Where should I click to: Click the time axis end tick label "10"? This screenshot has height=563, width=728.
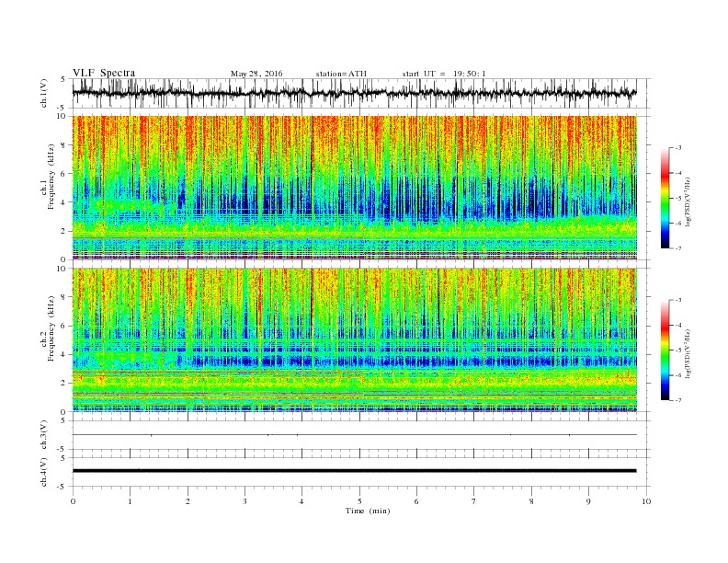click(x=646, y=501)
